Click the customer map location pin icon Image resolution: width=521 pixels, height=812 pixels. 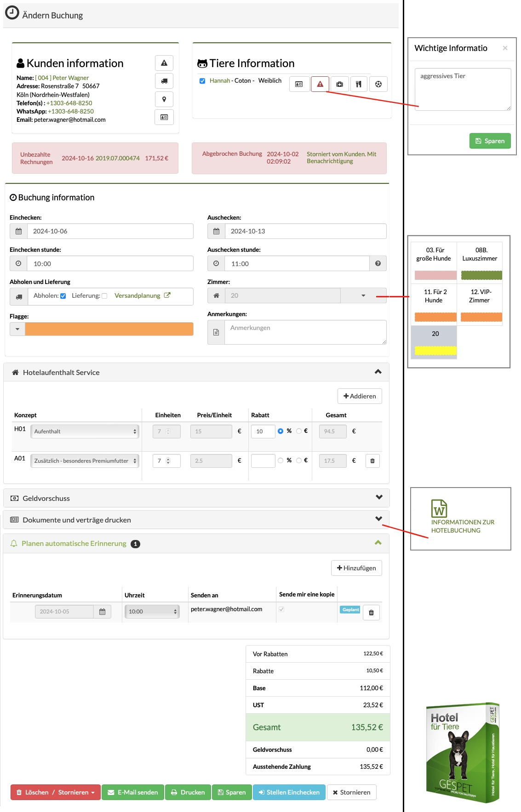tap(164, 99)
